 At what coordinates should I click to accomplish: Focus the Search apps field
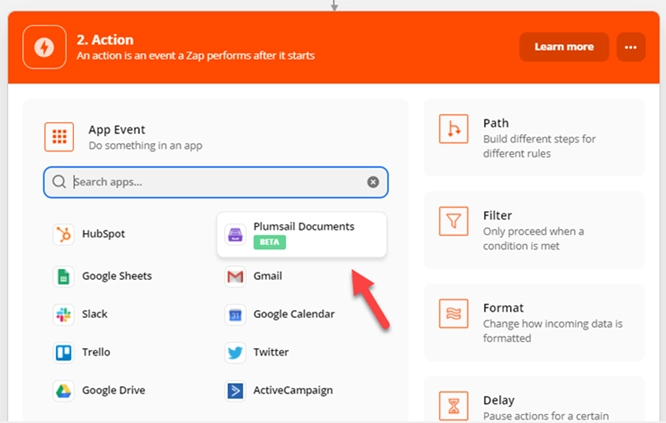pos(216,182)
